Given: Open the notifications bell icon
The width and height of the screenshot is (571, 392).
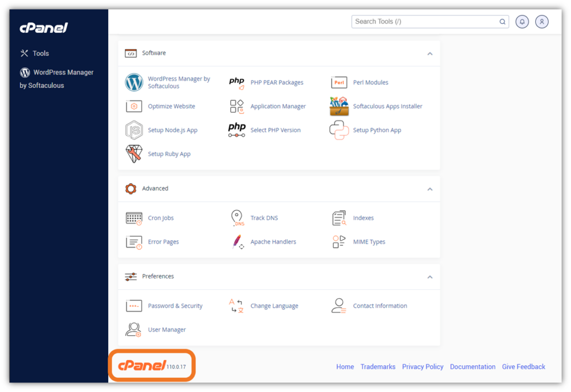Looking at the screenshot, I should (522, 22).
